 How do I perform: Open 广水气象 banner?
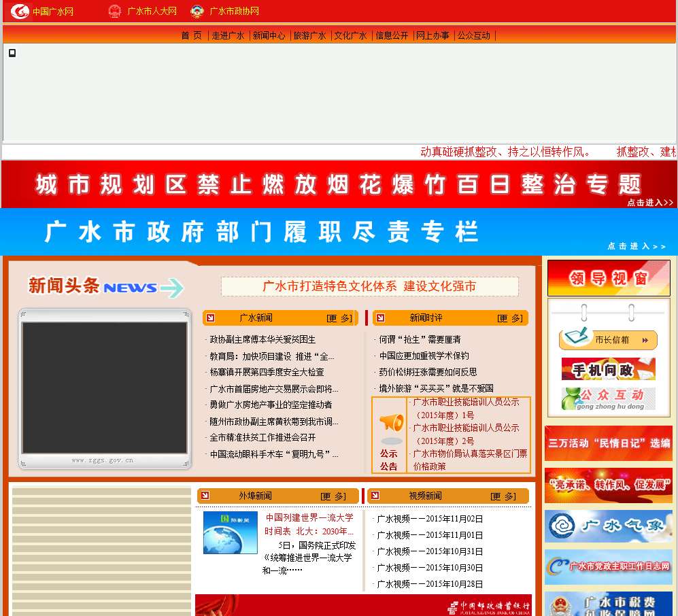(609, 526)
